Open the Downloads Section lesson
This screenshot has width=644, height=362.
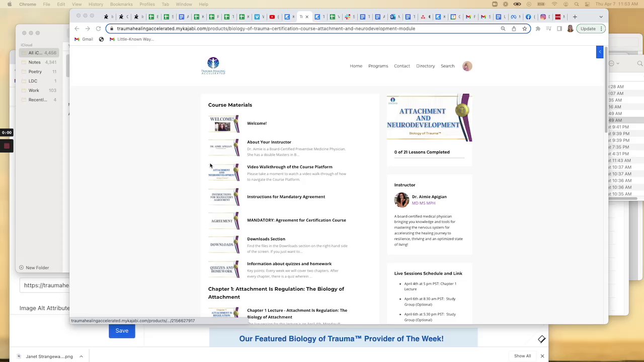[x=266, y=239]
